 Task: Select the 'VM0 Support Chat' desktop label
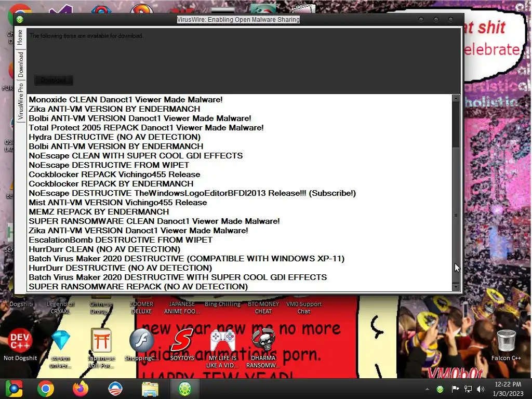pos(303,308)
